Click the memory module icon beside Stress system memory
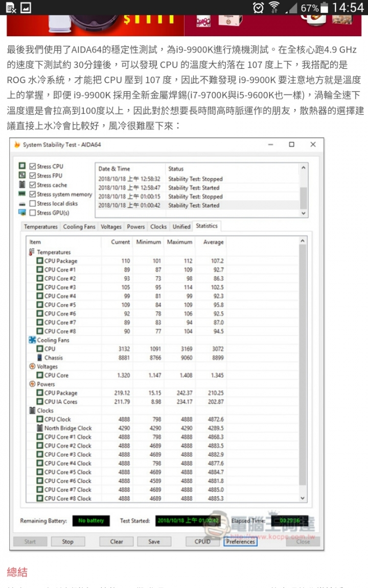The width and height of the screenshot is (368, 588). pyautogui.click(x=22, y=194)
